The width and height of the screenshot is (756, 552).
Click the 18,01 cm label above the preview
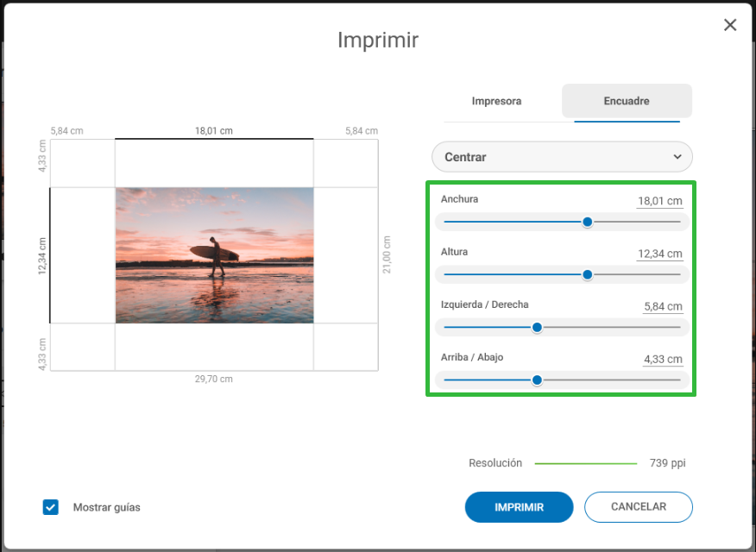click(x=213, y=131)
